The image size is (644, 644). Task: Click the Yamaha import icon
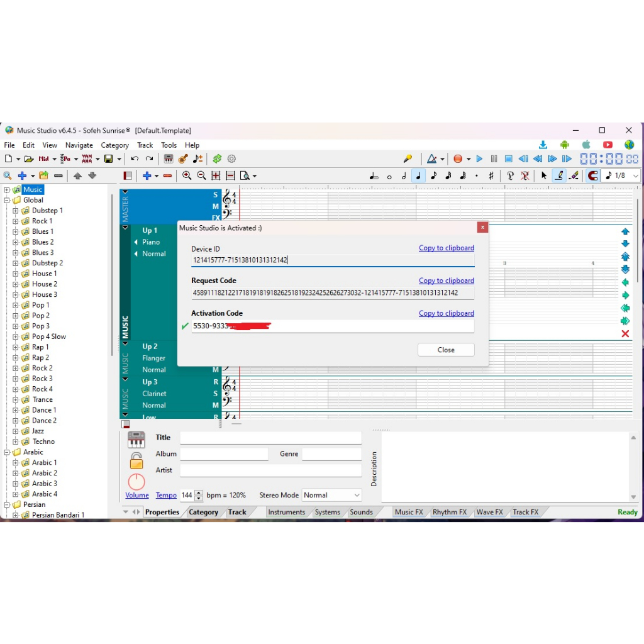point(87,159)
